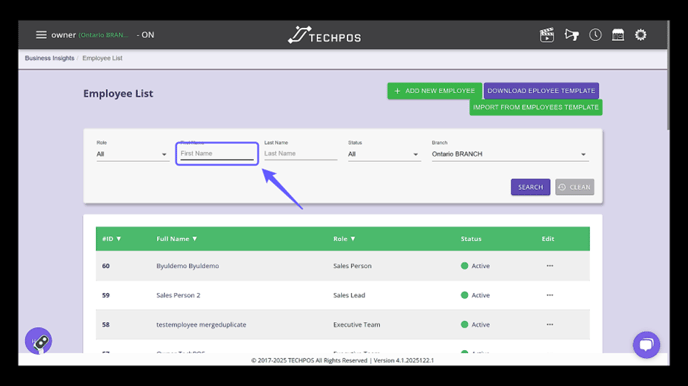Select employee name Sales Person 2

click(178, 295)
